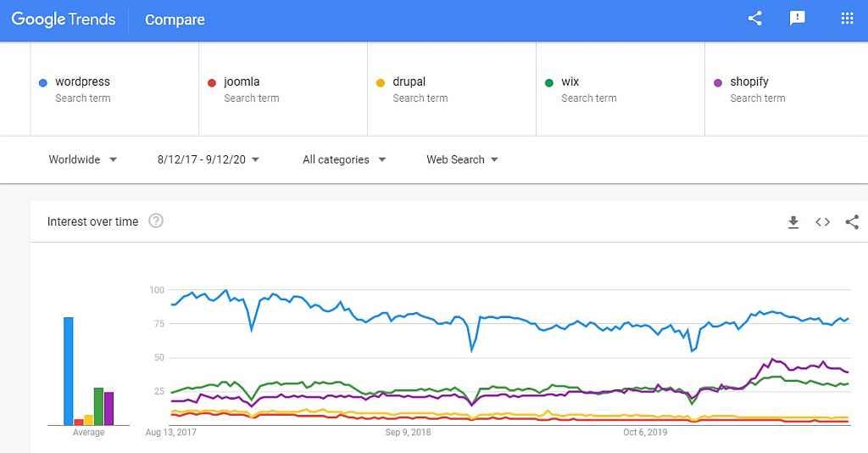Click the Google Trends logo
This screenshot has height=453, width=868.
63,20
